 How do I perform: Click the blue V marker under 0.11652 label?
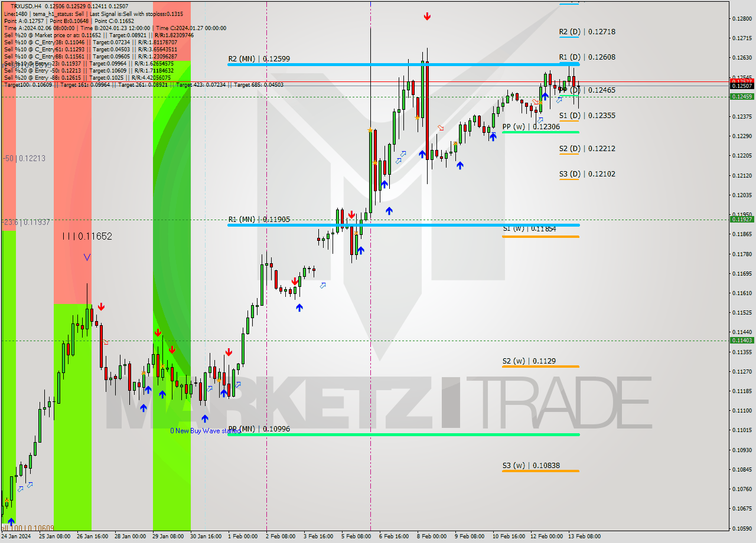(87, 257)
